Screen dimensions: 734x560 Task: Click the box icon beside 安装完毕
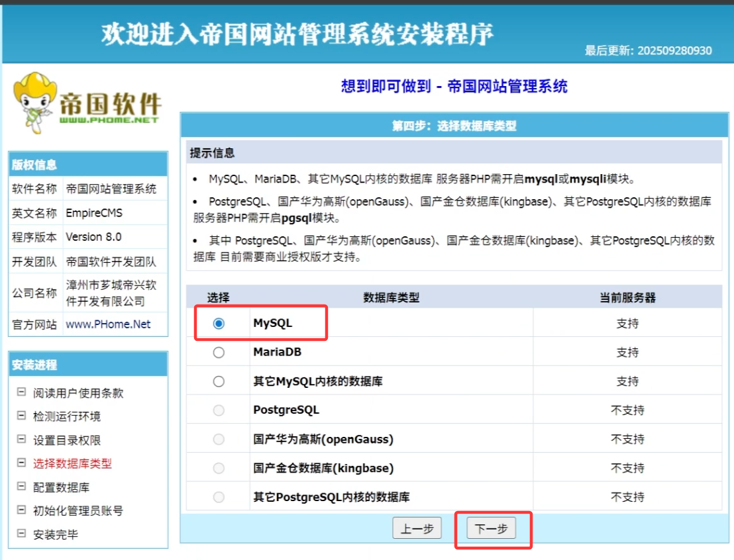[21, 534]
